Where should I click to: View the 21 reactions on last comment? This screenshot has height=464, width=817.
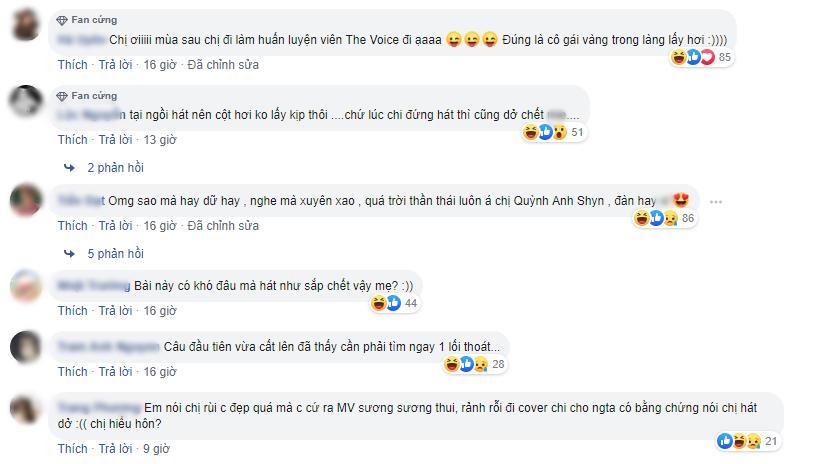[748, 442]
